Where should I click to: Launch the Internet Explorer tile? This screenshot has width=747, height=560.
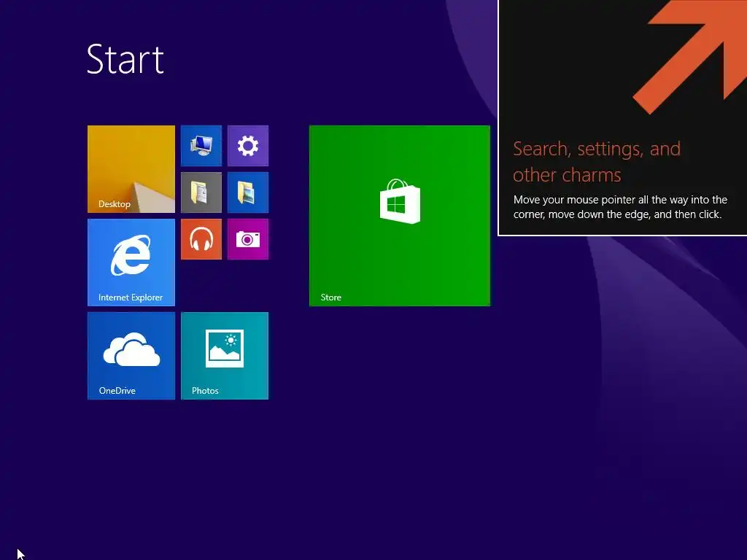[131, 262]
